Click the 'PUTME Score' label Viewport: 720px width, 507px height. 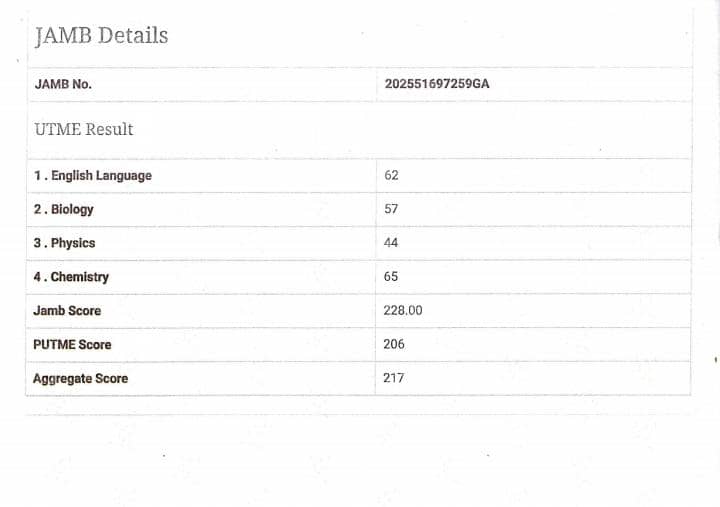click(x=72, y=345)
